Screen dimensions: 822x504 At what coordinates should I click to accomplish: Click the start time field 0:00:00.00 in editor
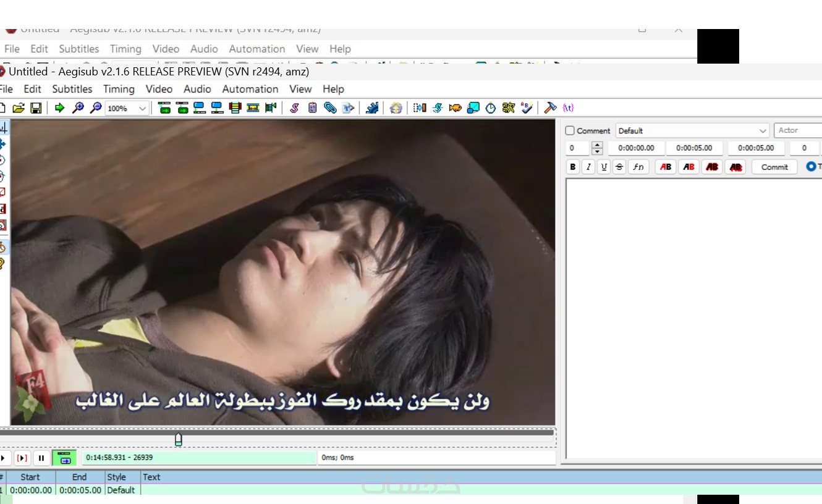[636, 148]
